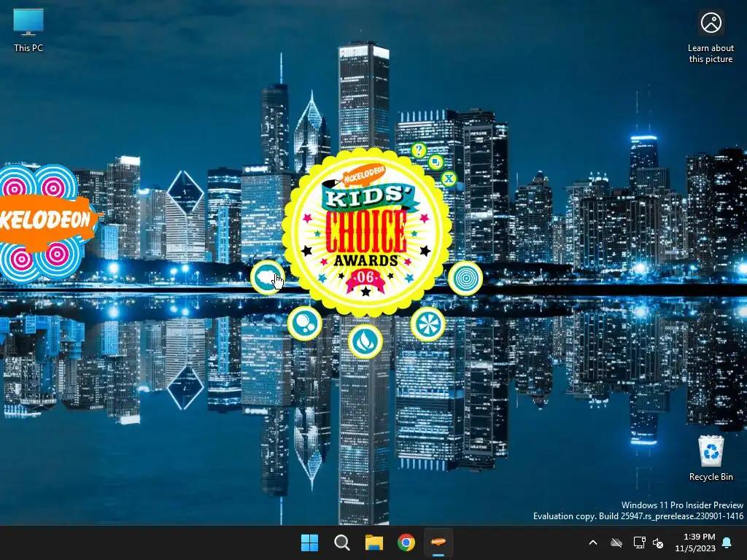Select the Recycle Bin desktop icon

point(711,458)
